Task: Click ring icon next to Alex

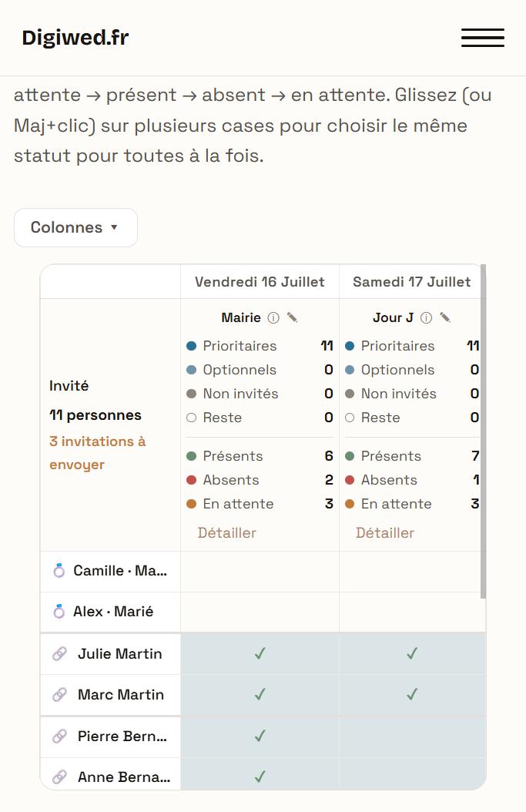Action: [59, 612]
